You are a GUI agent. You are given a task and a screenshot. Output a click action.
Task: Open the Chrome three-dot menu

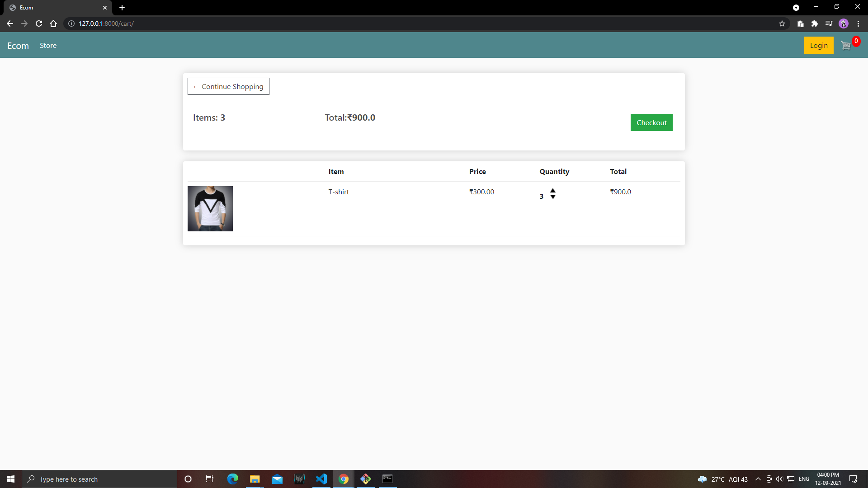click(859, 23)
